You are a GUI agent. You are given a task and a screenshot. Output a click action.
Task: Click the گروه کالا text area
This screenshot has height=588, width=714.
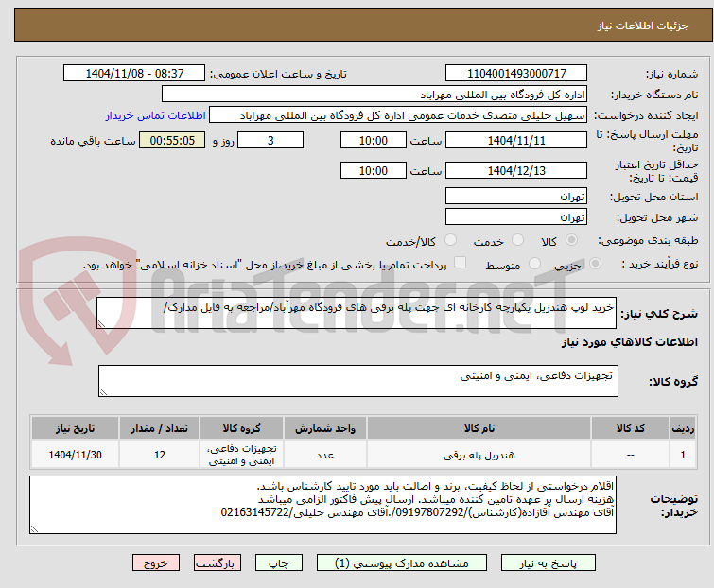[x=358, y=381]
